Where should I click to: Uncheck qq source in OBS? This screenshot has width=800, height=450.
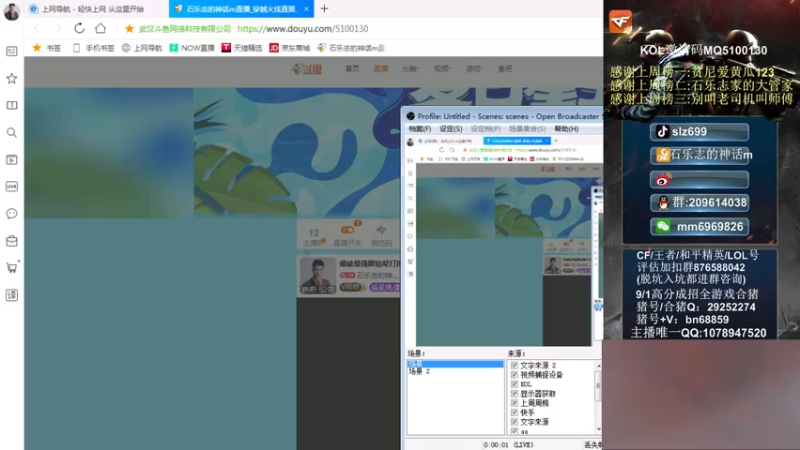coord(514,431)
